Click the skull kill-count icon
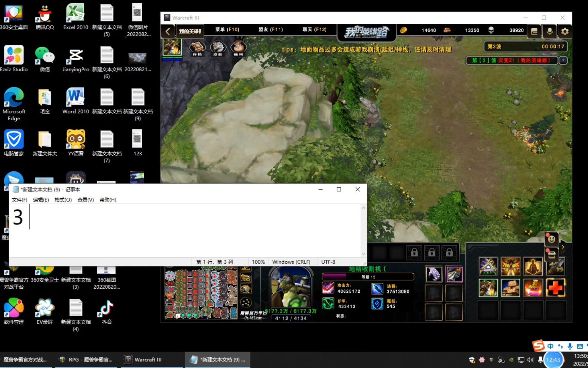This screenshot has width=588, height=368. click(491, 30)
